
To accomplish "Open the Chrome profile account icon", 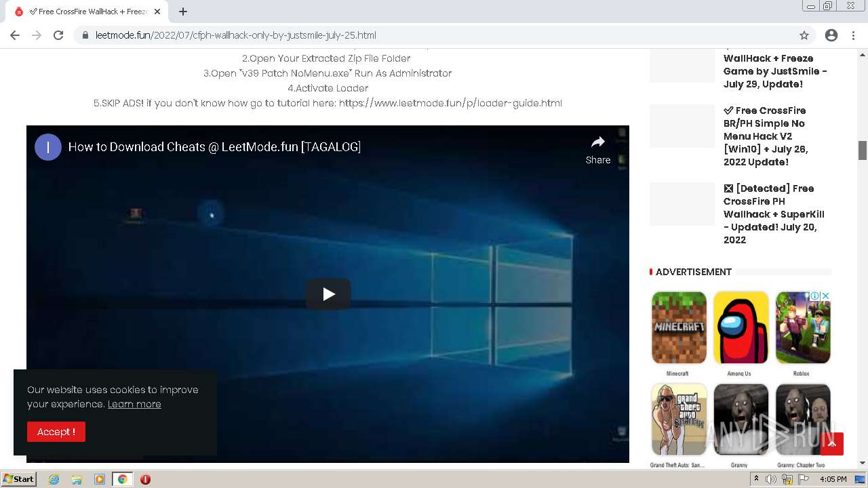I will pos(831,35).
